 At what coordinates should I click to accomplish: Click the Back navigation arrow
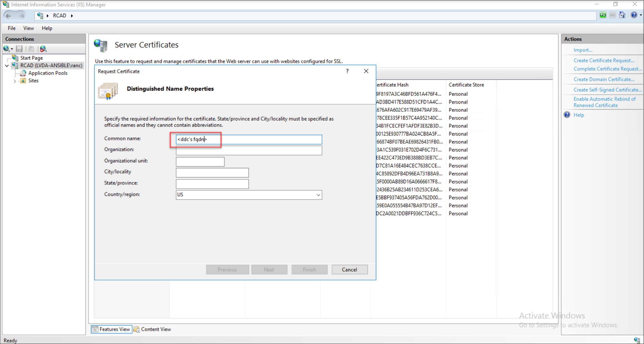(8, 16)
